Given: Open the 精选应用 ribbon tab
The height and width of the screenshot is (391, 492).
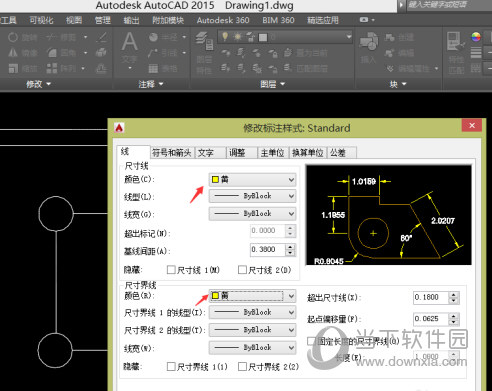Looking at the screenshot, I should (323, 20).
